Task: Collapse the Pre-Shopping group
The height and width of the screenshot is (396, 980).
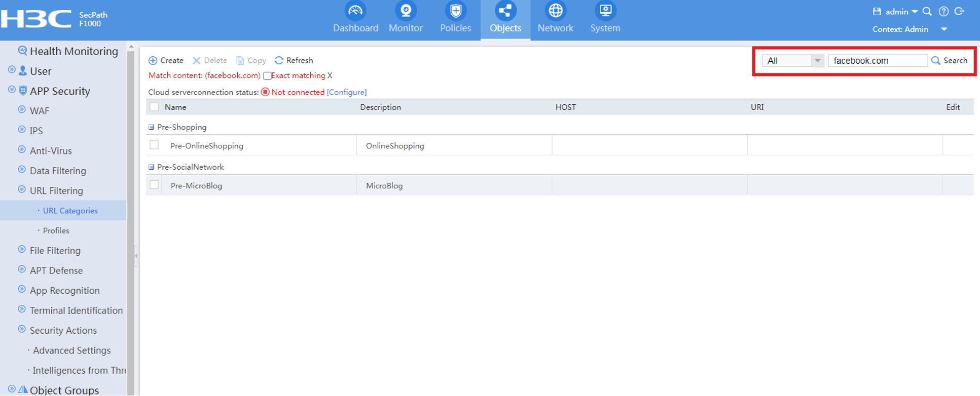Action: click(151, 127)
